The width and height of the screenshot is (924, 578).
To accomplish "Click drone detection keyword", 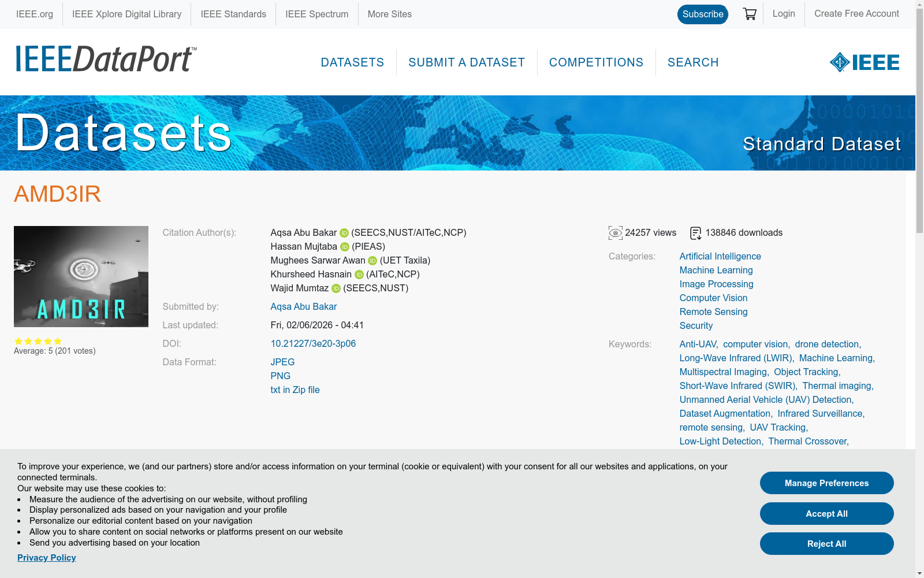I will click(x=827, y=344).
